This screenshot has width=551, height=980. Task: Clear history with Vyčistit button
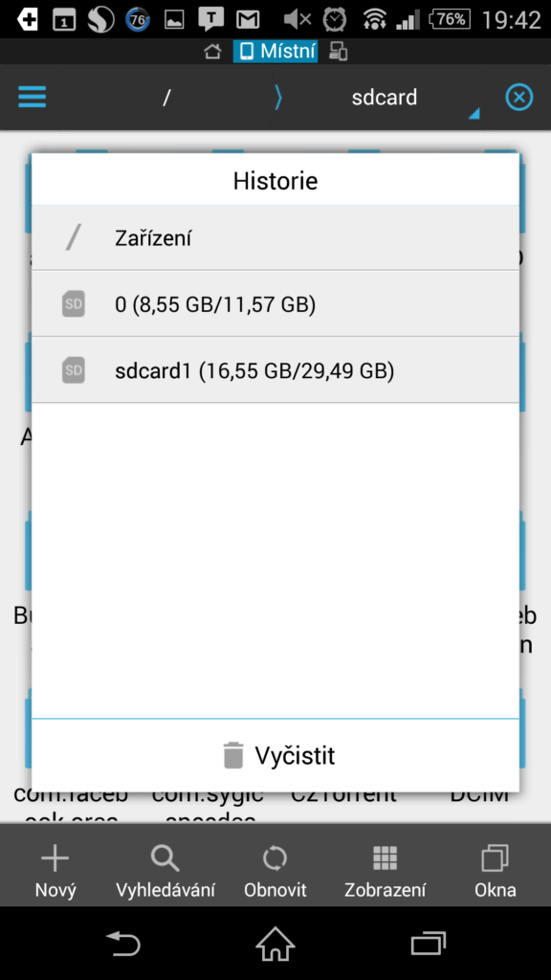tap(275, 755)
